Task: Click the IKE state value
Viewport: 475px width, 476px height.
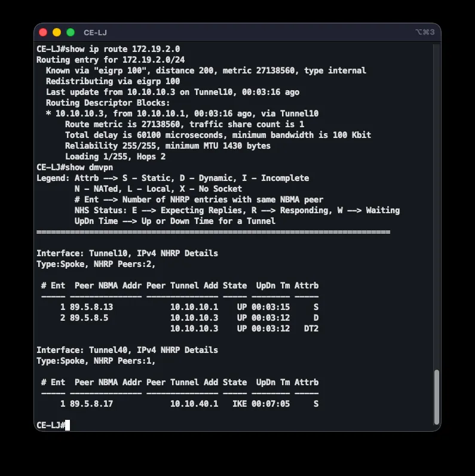Action: point(240,404)
